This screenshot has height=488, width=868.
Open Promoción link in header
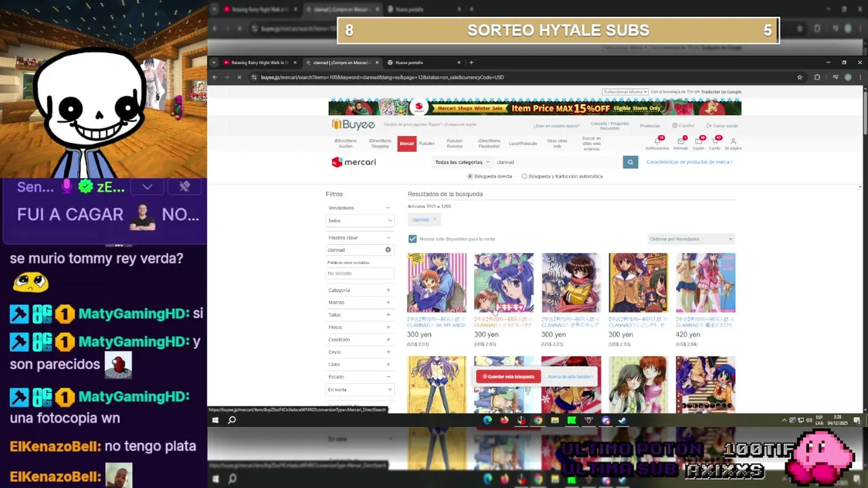coord(650,125)
